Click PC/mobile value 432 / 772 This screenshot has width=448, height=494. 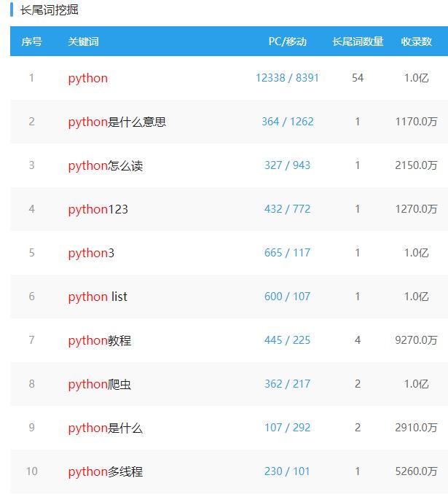287,209
